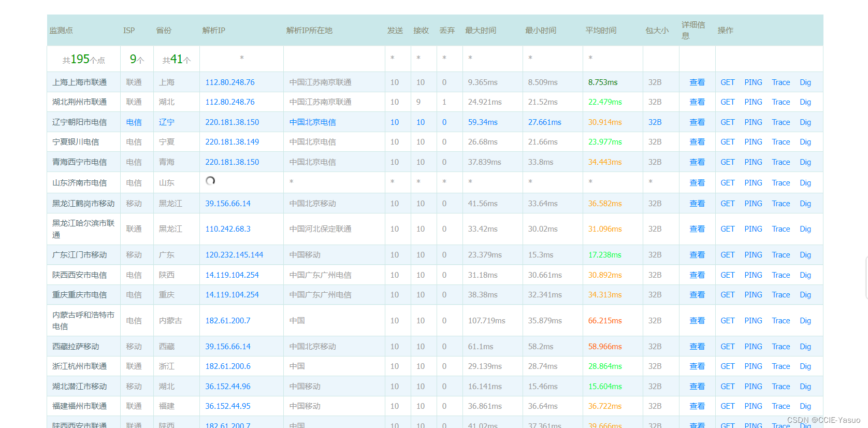Open 查看 details for 上海上海市联通
This screenshot has height=428, width=868.
tap(697, 82)
